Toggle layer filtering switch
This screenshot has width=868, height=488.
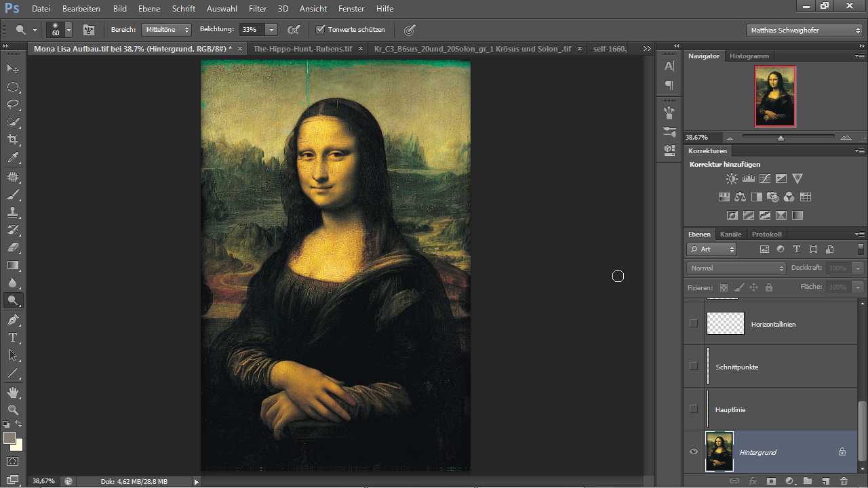point(861,249)
